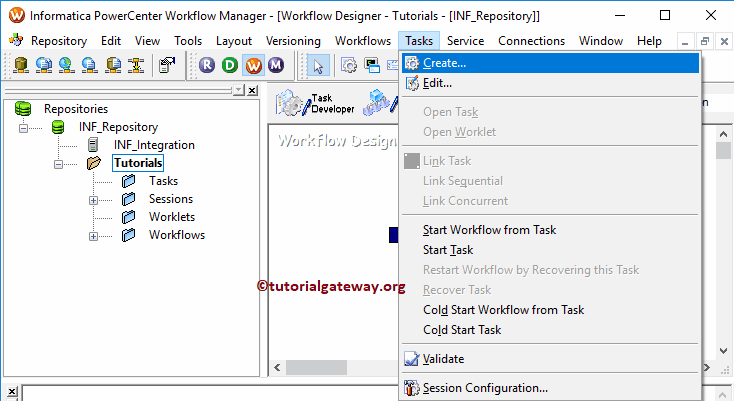Open the Edit menu
734x401 pixels.
pyautogui.click(x=111, y=41)
